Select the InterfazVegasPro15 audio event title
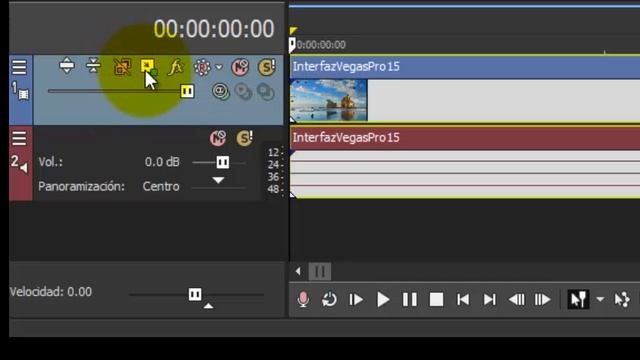640x360 pixels. (x=346, y=138)
